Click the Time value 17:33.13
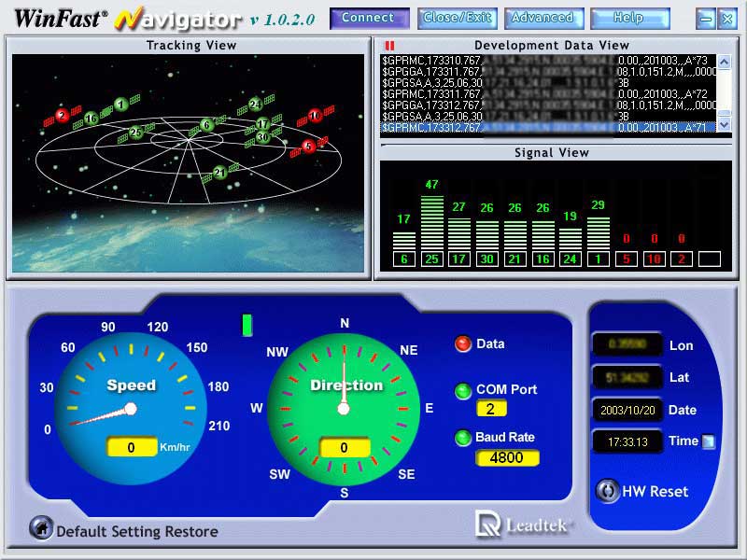This screenshot has width=747, height=560. coord(627,441)
